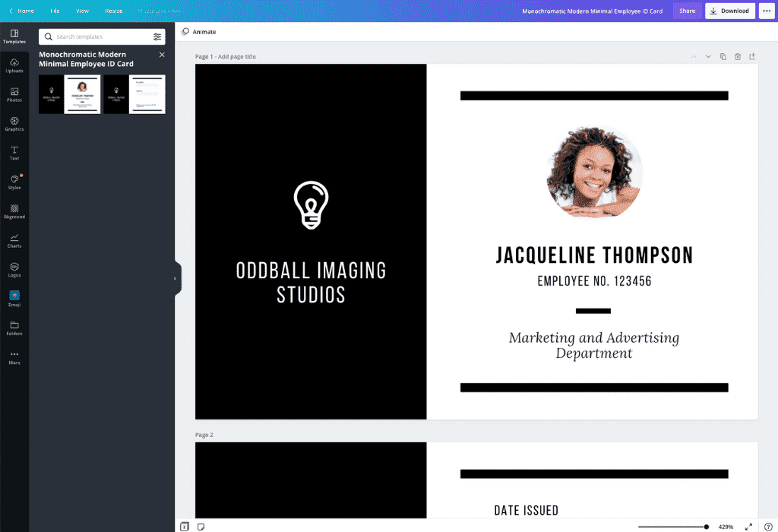Add a new page below Page 1
The image size is (778, 532).
(752, 56)
